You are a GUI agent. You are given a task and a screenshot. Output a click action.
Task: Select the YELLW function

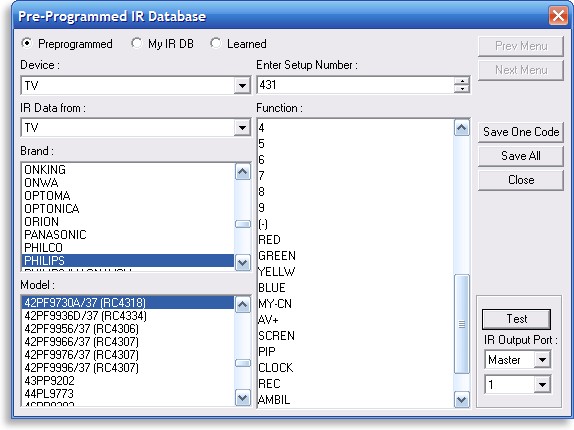(355, 272)
